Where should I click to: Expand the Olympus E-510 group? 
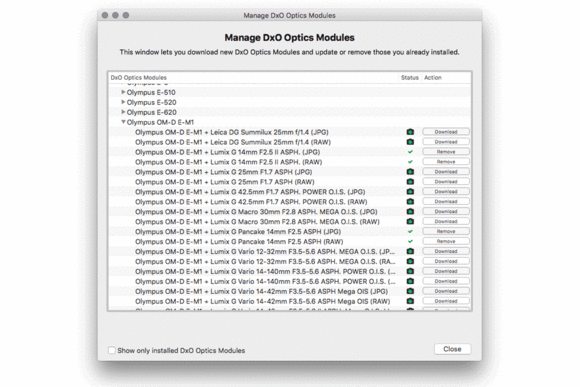(x=123, y=92)
